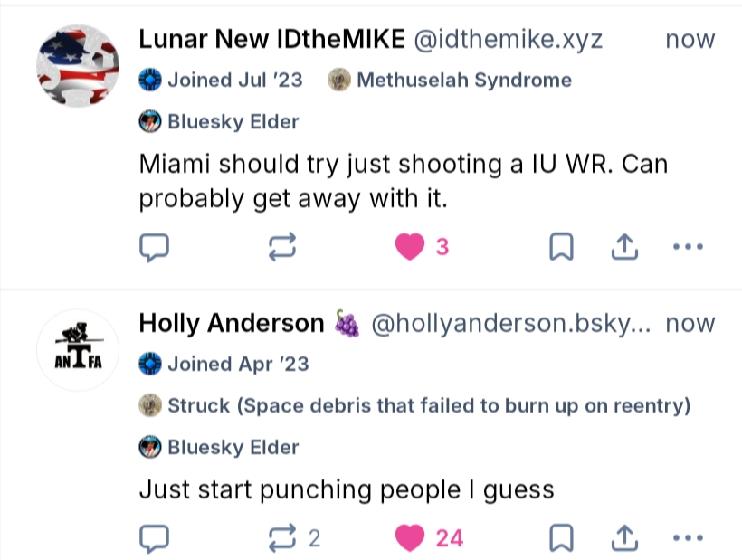Open the IDtheMIKE flag profile avatar

click(x=77, y=66)
